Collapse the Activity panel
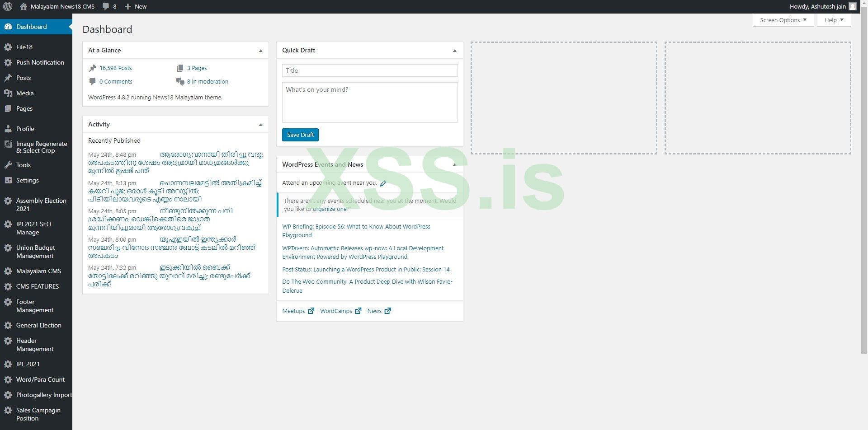The width and height of the screenshot is (868, 430). click(261, 125)
